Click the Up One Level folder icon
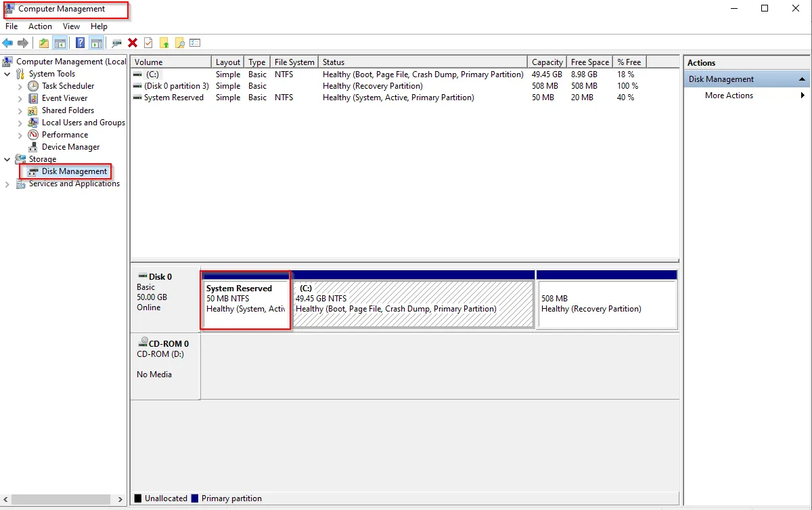This screenshot has height=510, width=812. (44, 43)
